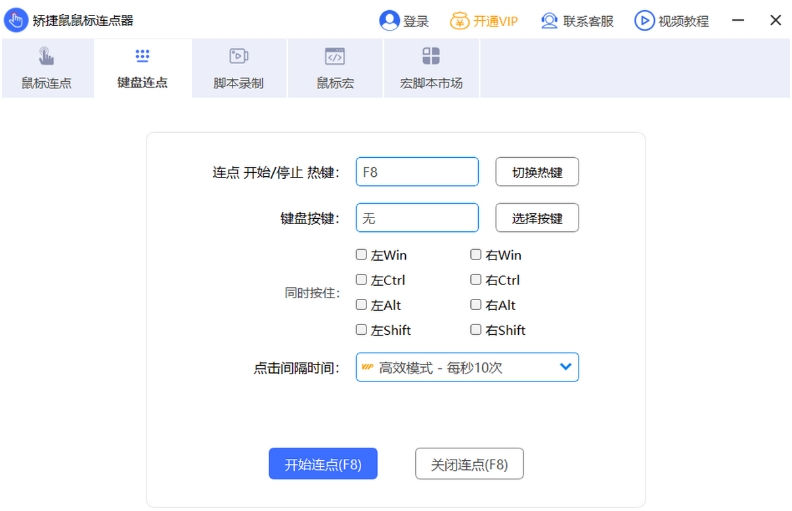Screen dimensions: 792x511
Task: Switch to the 键盘连点 tab
Action: [x=142, y=68]
